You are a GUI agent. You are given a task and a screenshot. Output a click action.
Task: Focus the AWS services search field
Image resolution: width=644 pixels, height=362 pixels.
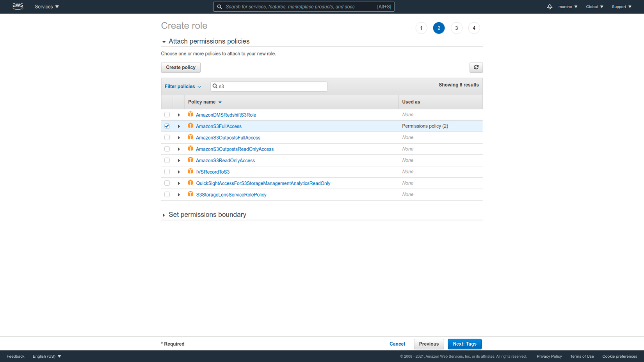click(x=304, y=7)
